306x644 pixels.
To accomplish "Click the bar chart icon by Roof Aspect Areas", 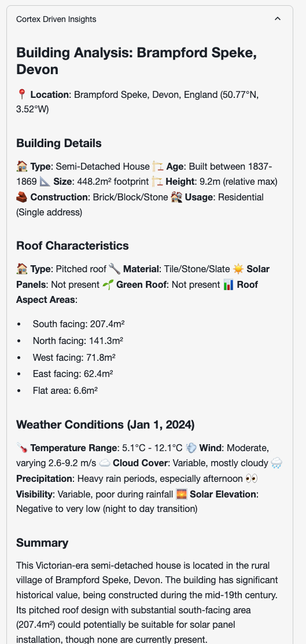I will pos(228,284).
